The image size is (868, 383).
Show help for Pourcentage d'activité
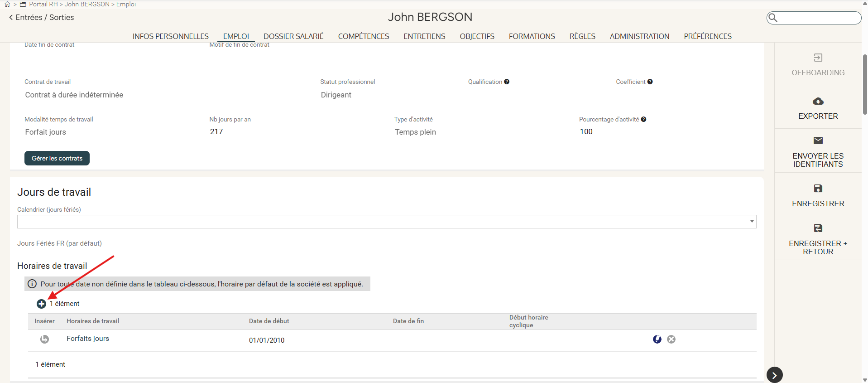tap(643, 120)
